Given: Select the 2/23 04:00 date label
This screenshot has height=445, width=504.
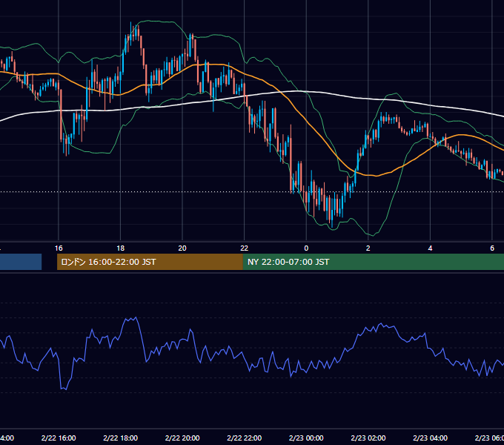Looking at the screenshot, I should coord(430,438).
